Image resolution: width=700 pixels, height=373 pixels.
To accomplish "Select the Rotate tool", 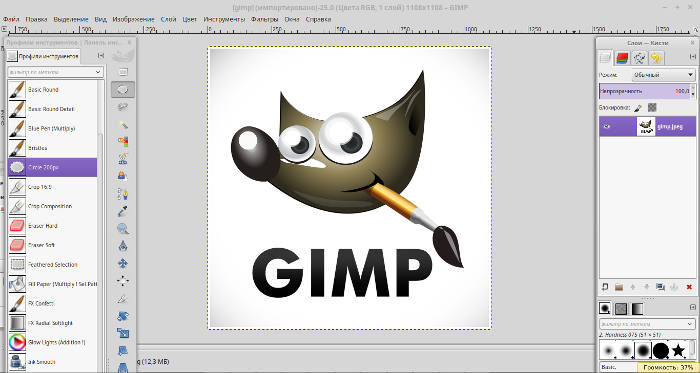I will [x=123, y=316].
